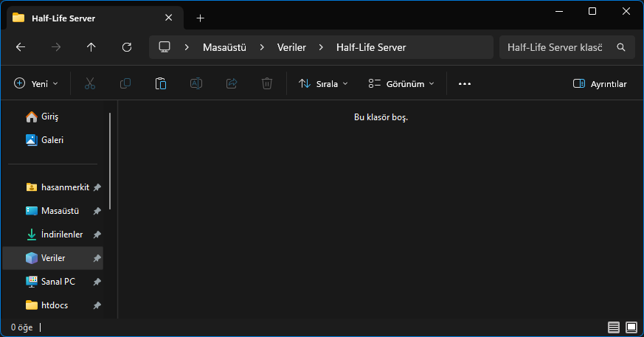Open the three-dot more options menu
Viewport: 644px width, 337px height.
(x=465, y=84)
